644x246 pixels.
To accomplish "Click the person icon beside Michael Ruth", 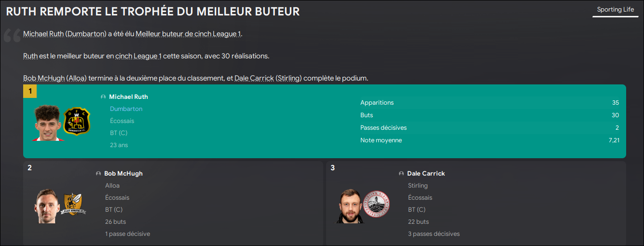I will click(103, 97).
